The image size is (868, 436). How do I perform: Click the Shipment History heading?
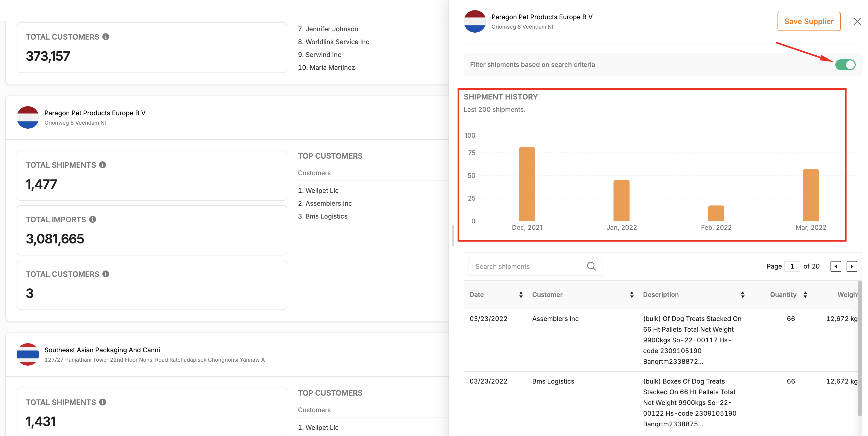point(500,97)
